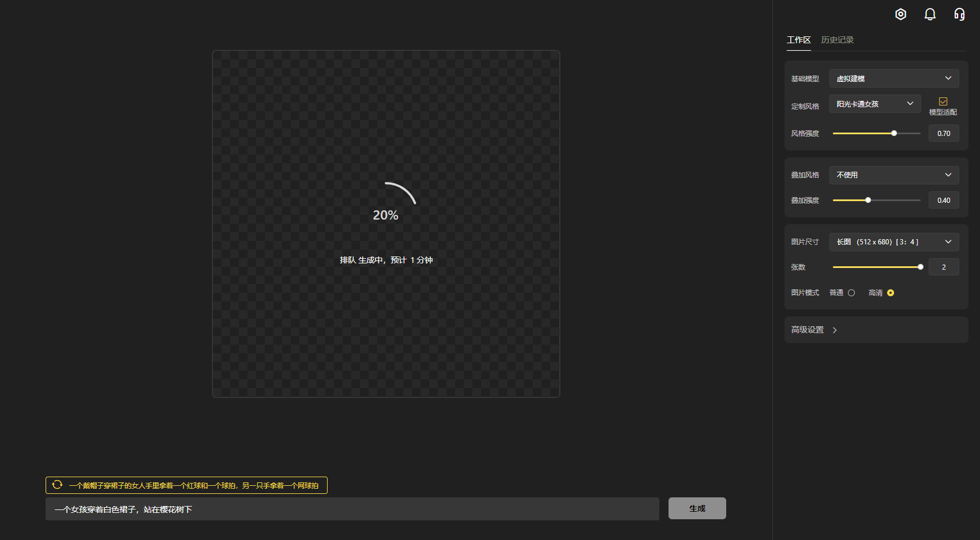Switch to the 历史记录 tab
This screenshot has height=540, width=980.
(837, 40)
